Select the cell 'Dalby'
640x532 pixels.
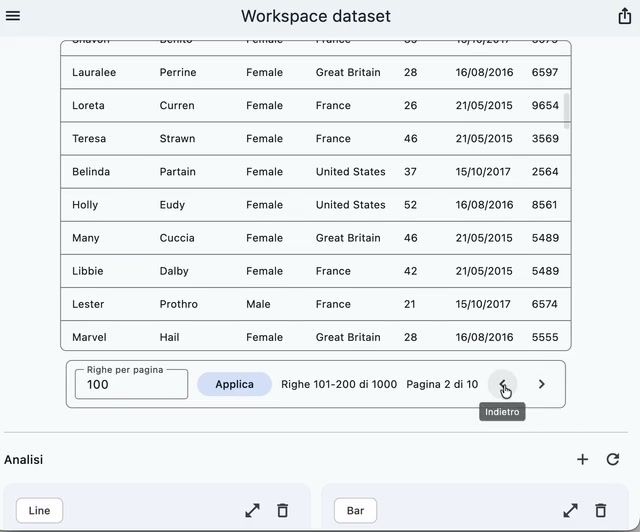click(x=174, y=271)
